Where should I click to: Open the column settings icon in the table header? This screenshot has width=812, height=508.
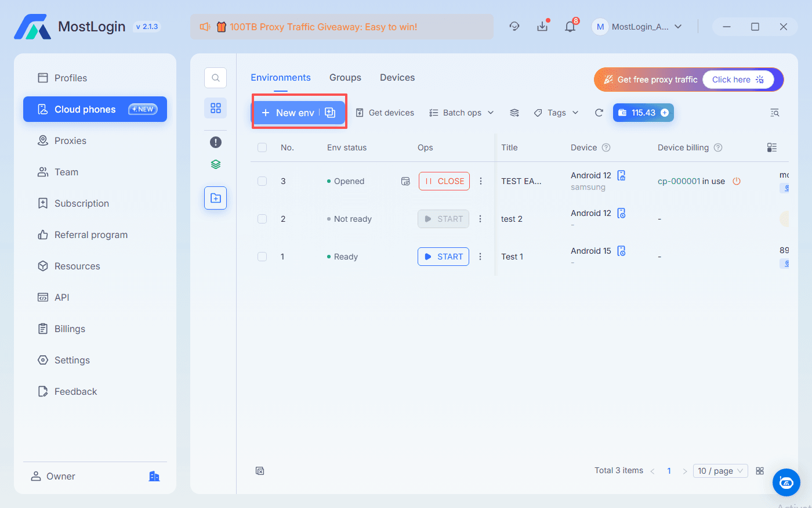pyautogui.click(x=771, y=147)
